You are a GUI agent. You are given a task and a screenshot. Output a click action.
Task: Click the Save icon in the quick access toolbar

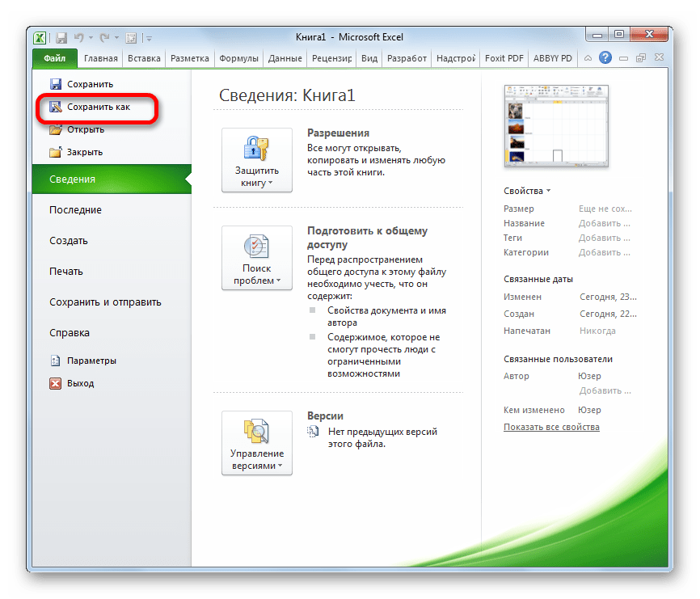coord(61,37)
